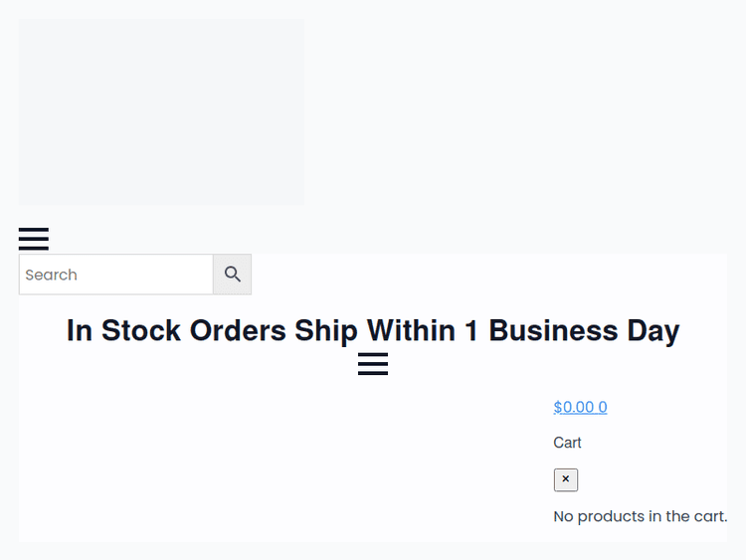Click the "Cart" panel title

tap(567, 443)
